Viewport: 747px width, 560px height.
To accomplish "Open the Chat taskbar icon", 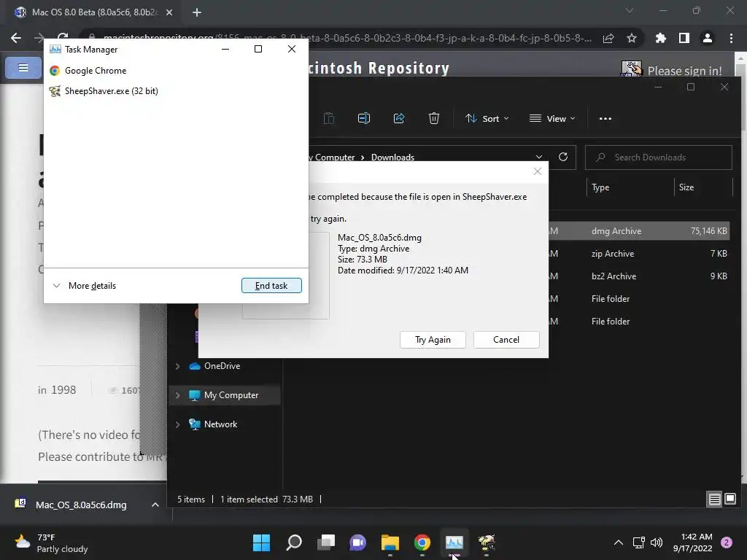I will [357, 542].
